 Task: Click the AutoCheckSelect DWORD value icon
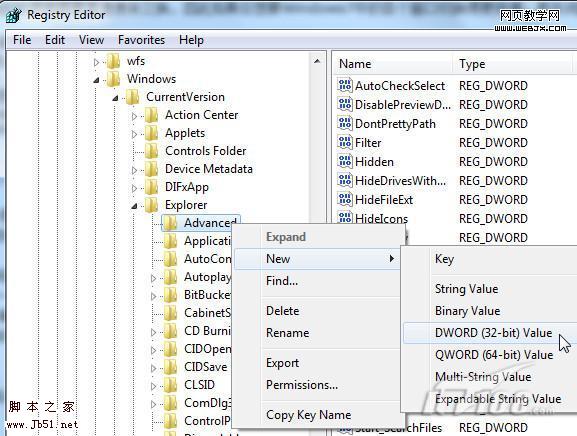[x=345, y=85]
